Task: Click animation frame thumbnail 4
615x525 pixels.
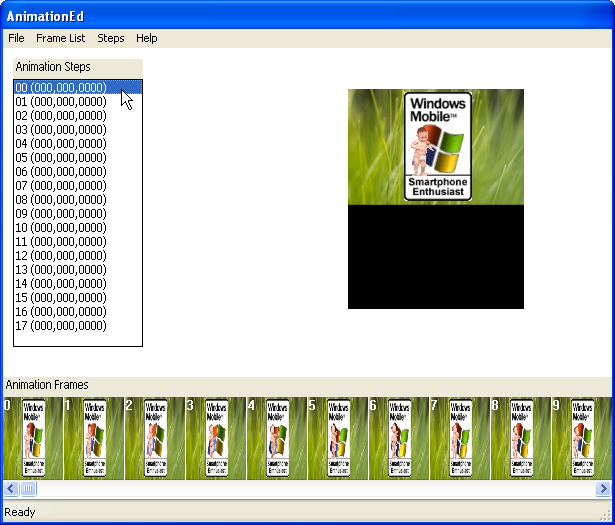Action: 277,438
